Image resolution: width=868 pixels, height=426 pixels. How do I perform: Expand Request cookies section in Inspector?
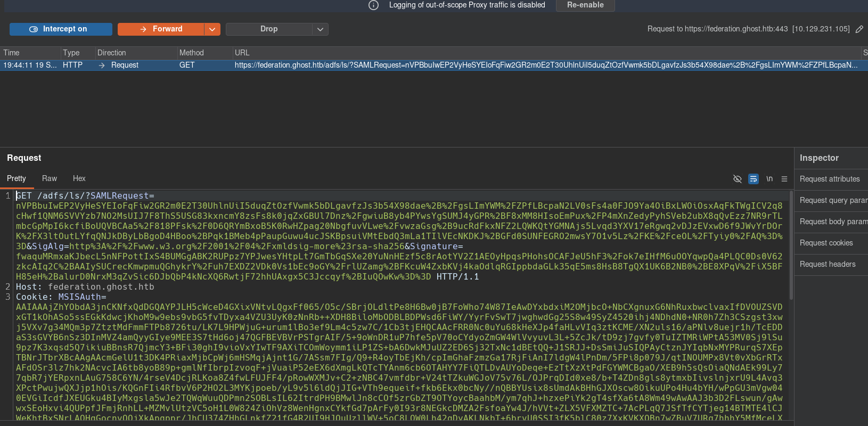831,243
